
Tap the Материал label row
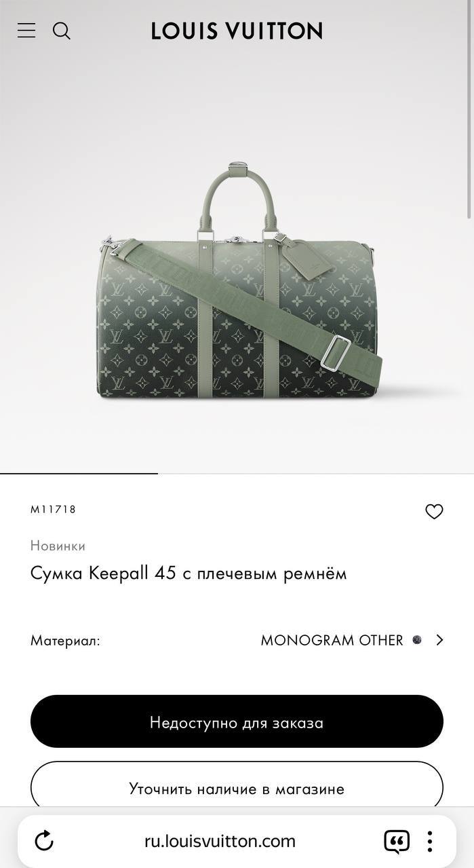click(237, 640)
